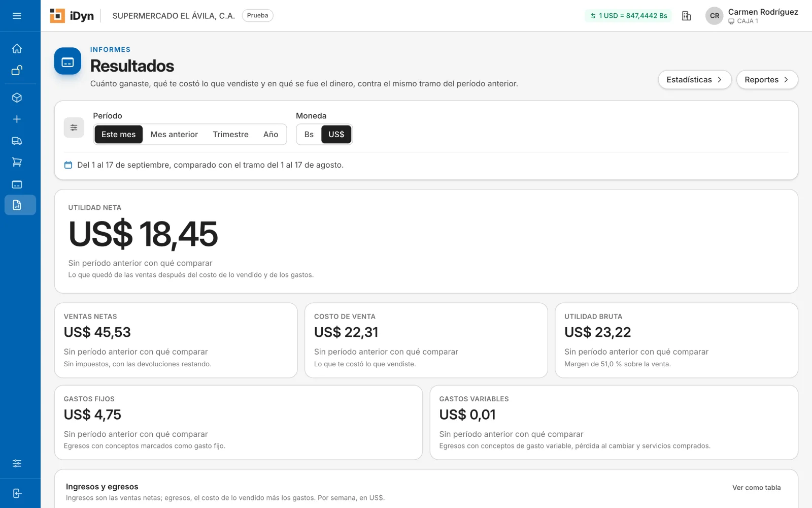This screenshot has width=812, height=508.
Task: Set the period to 'Año'
Action: pyautogui.click(x=270, y=135)
